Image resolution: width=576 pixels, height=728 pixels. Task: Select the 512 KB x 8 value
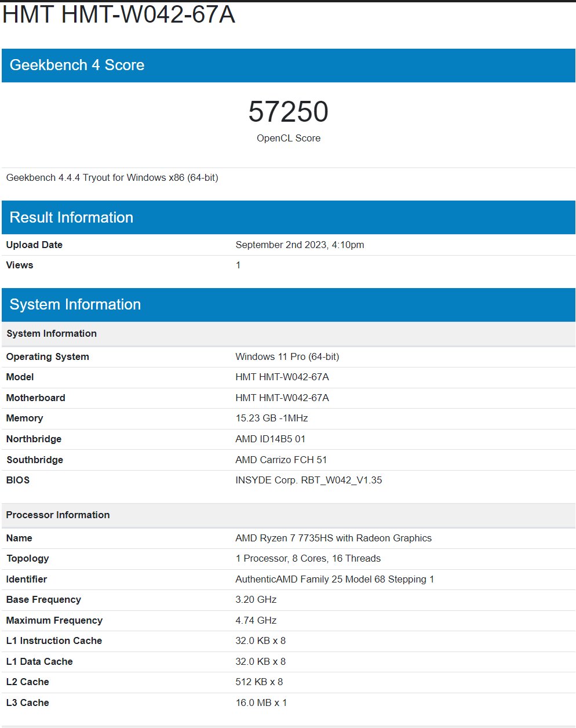point(259,682)
